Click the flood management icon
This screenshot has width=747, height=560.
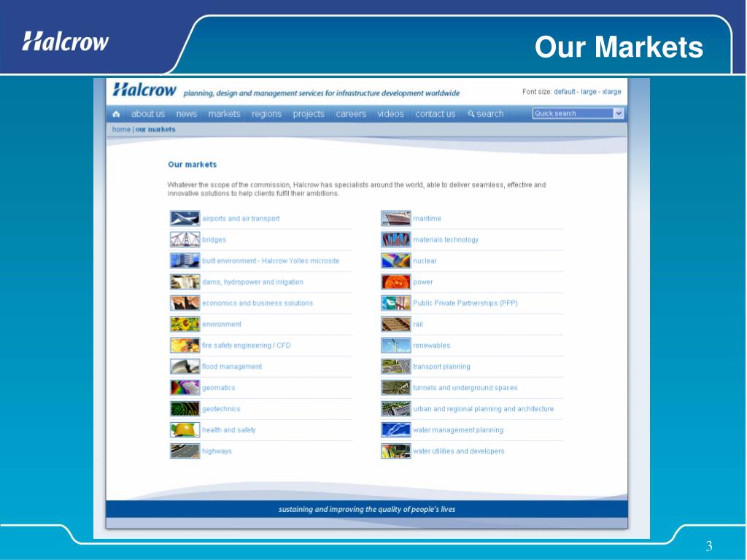pyautogui.click(x=185, y=367)
